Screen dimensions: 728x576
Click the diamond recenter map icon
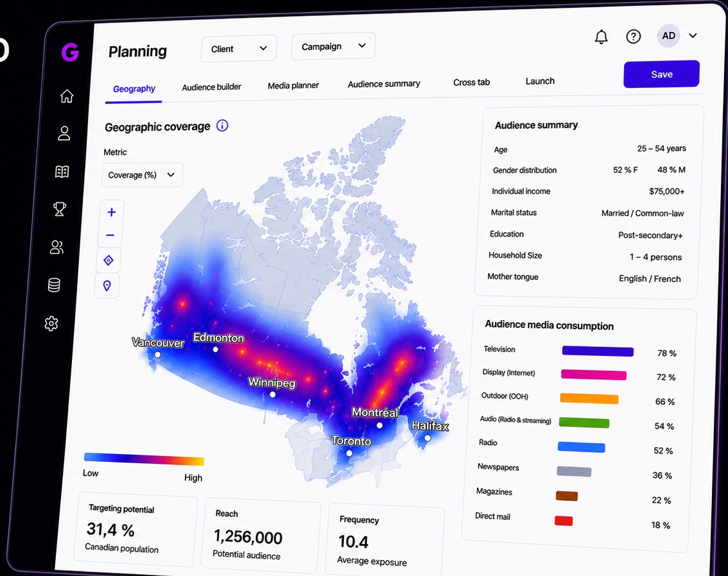108,260
